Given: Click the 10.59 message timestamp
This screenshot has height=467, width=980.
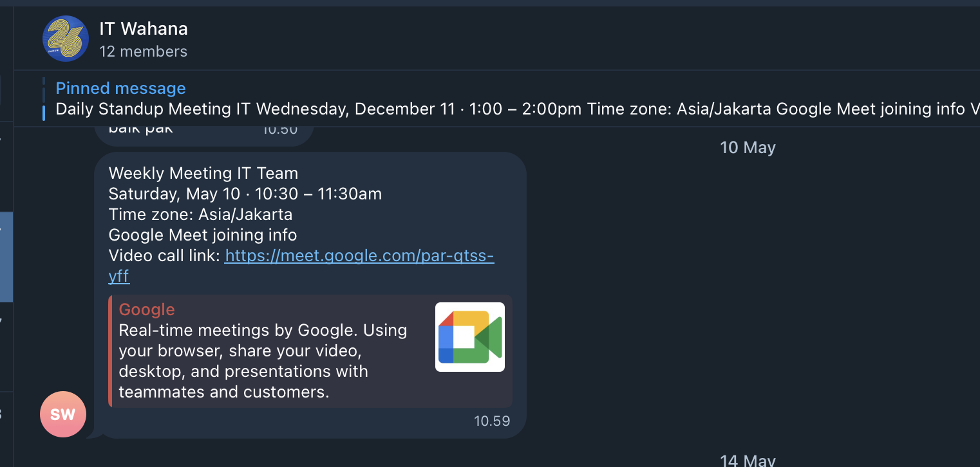Looking at the screenshot, I should click(492, 421).
